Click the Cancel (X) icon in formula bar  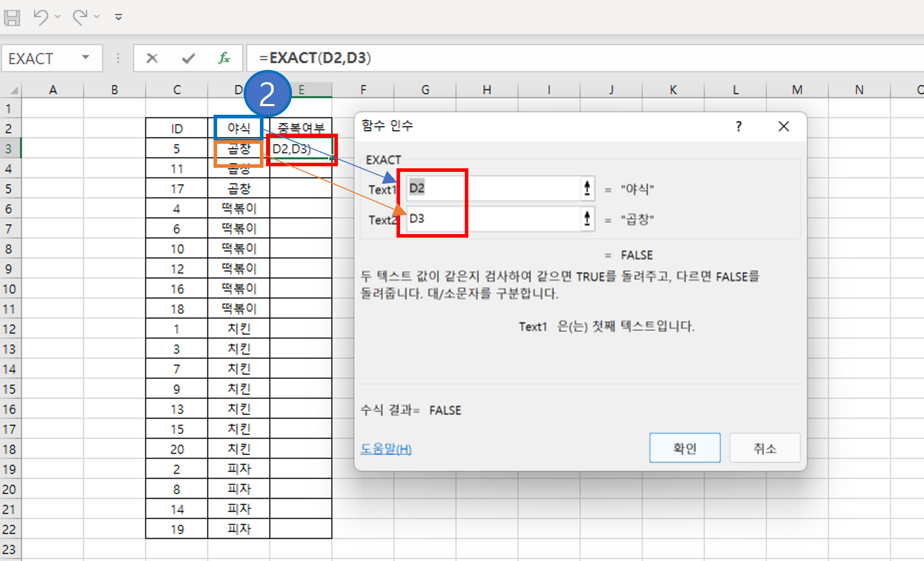[x=151, y=58]
